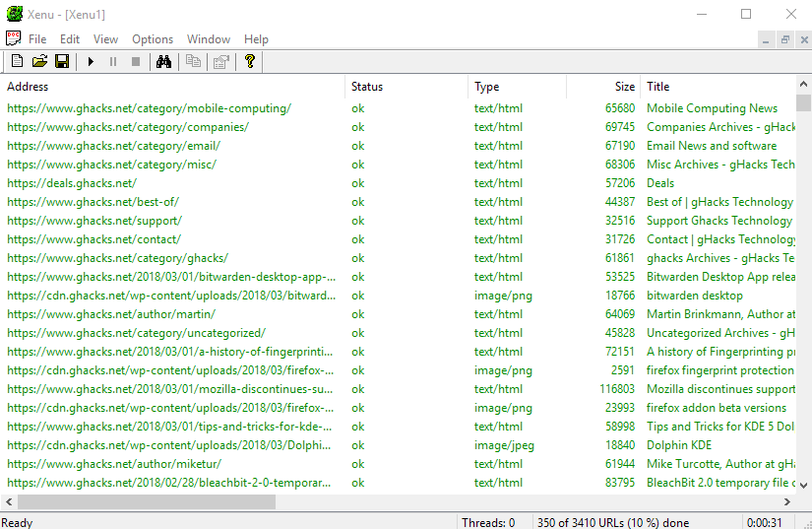Open the View menu
Viewport: 812px width, 529px height.
point(105,39)
